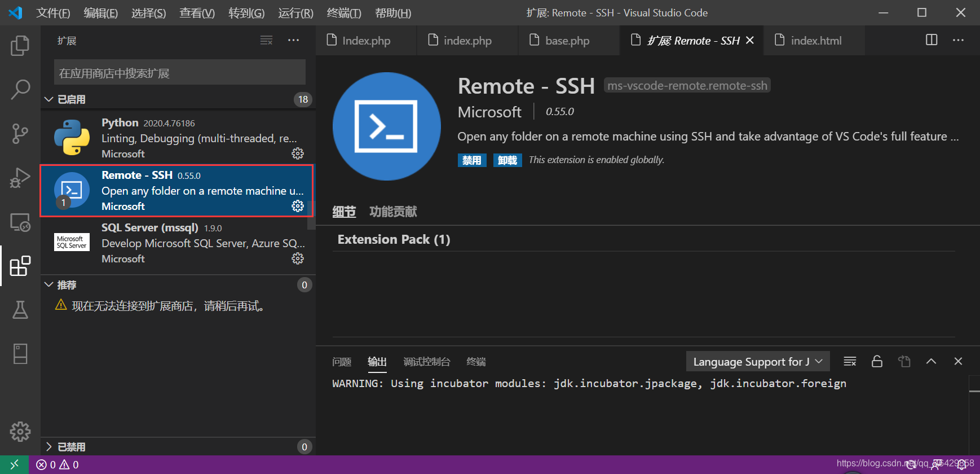
Task: Expand the Disabled extensions section
Action: point(49,447)
